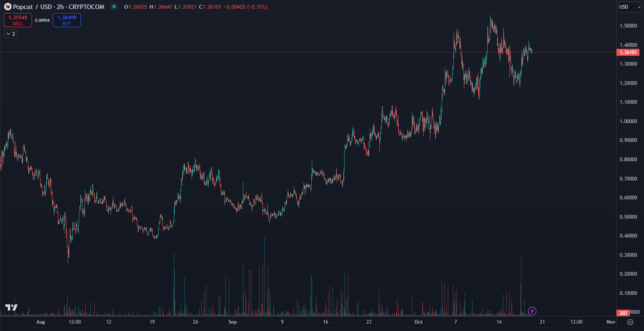Screen dimensions: 644x331
Task: Click the Oct label on the time axis
Action: point(418,322)
